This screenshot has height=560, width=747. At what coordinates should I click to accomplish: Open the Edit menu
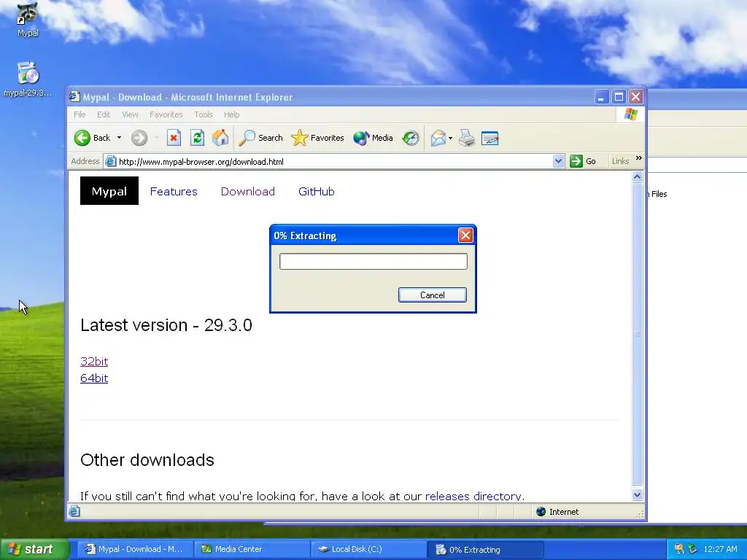104,114
